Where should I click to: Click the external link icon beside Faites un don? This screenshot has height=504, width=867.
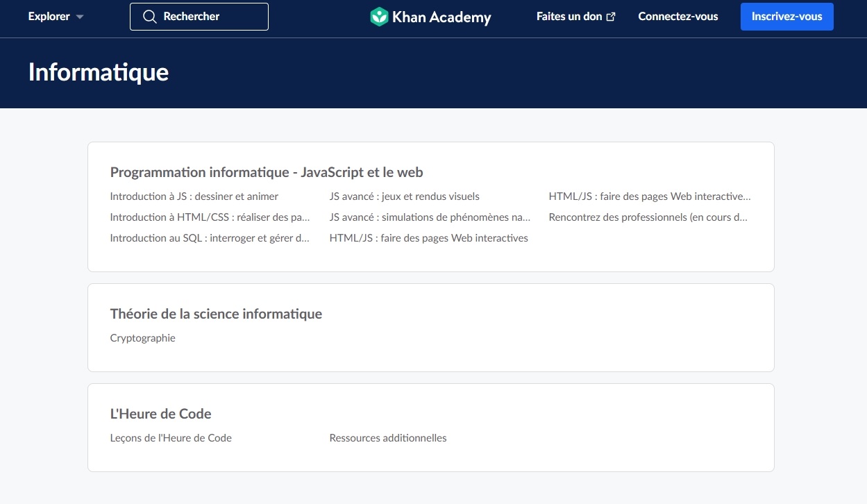[x=611, y=17]
